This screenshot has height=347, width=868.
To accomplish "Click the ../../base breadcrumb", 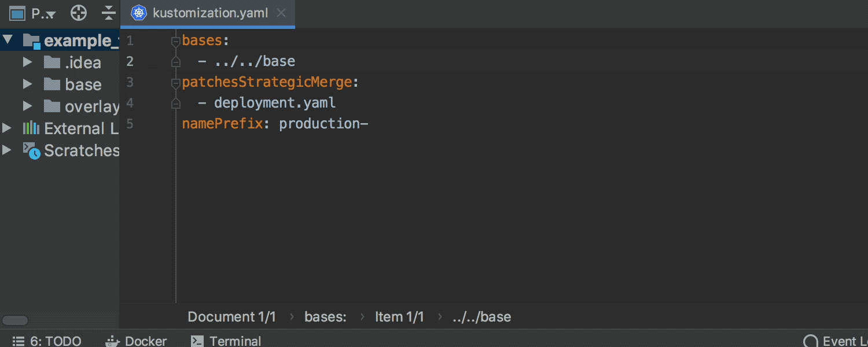I will click(x=481, y=316).
